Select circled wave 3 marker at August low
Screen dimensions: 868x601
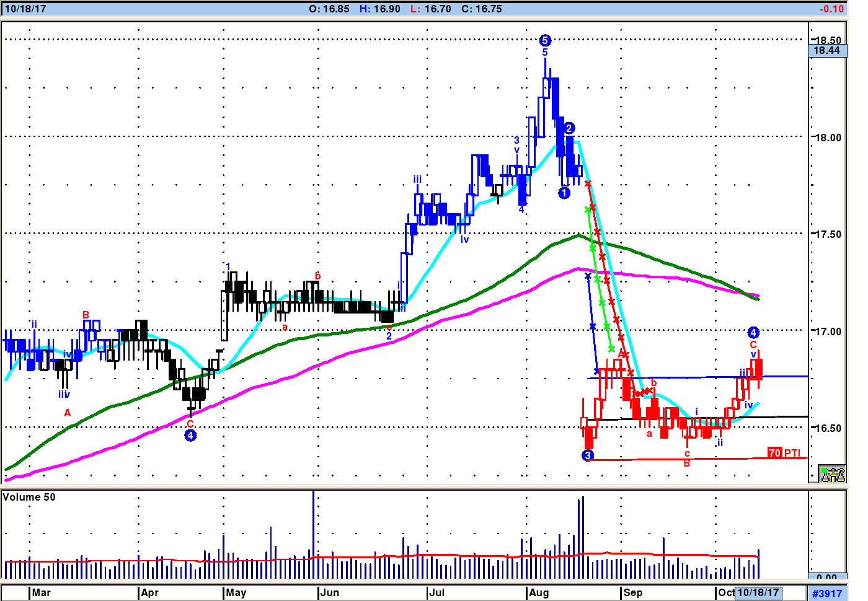click(588, 455)
